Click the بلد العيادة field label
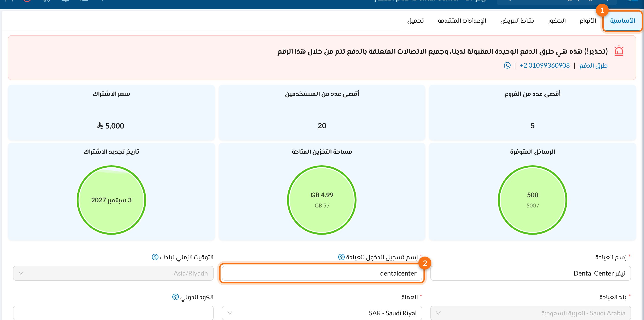The width and height of the screenshot is (644, 320). (613, 297)
